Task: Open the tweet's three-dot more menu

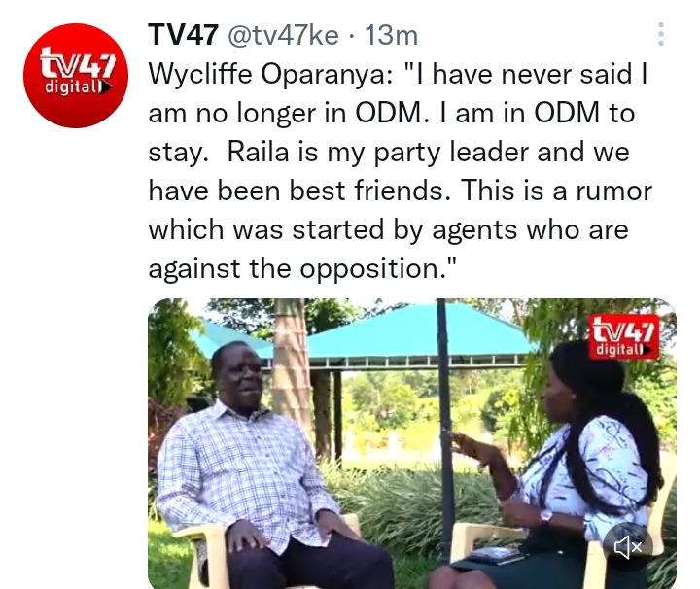Action: coord(661,34)
